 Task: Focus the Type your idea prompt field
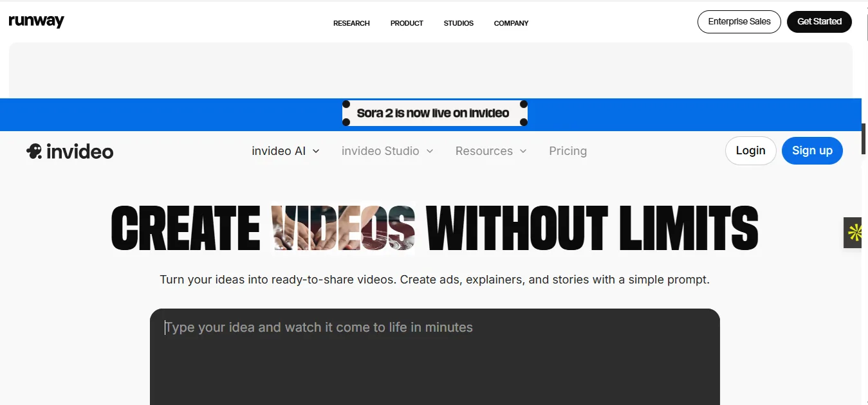click(435, 357)
